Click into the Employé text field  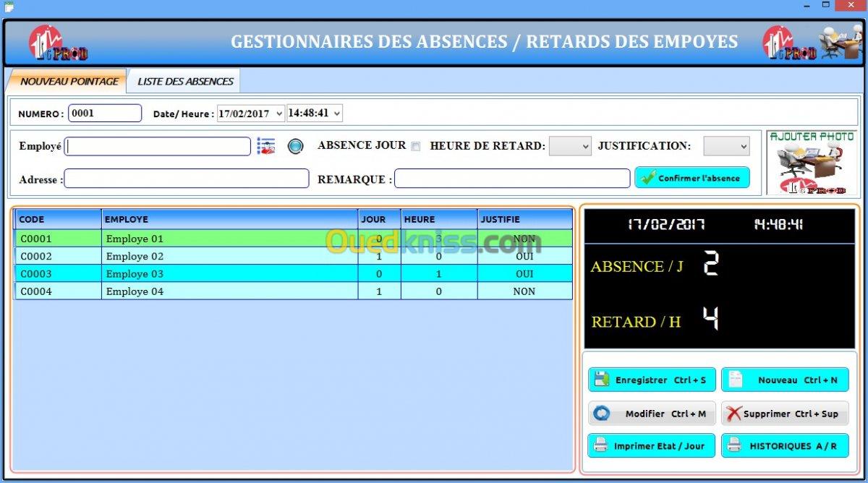pos(158,147)
